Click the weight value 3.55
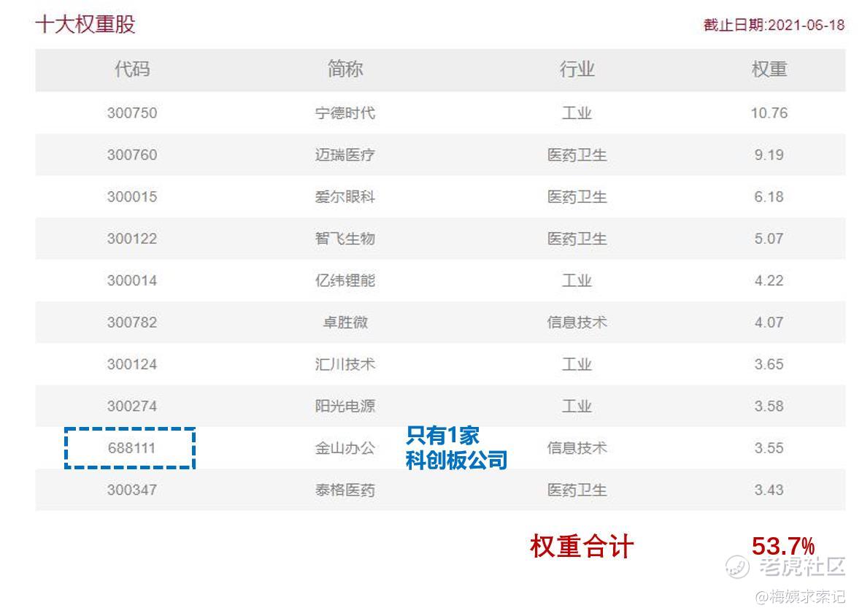This screenshot has height=616, width=862. tap(769, 448)
